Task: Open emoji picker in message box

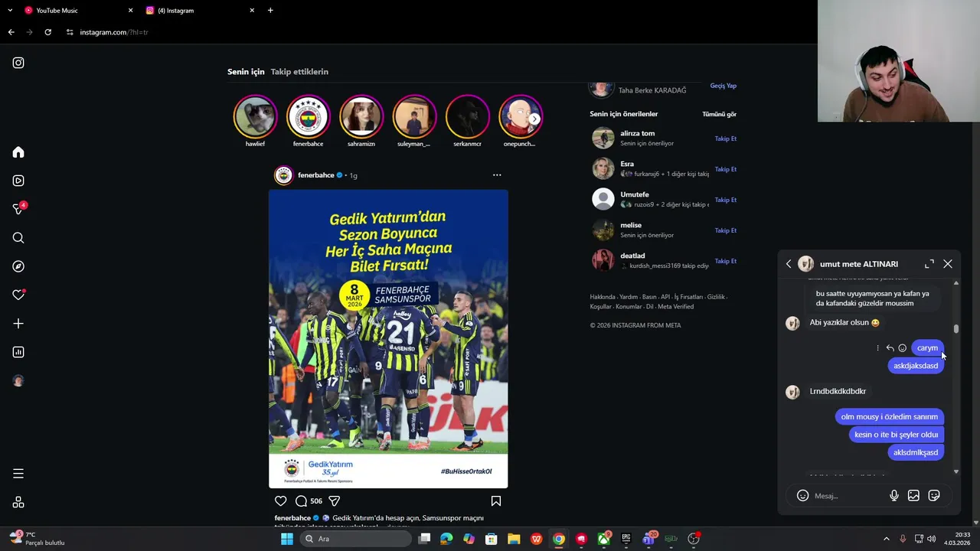Action: [x=802, y=496]
